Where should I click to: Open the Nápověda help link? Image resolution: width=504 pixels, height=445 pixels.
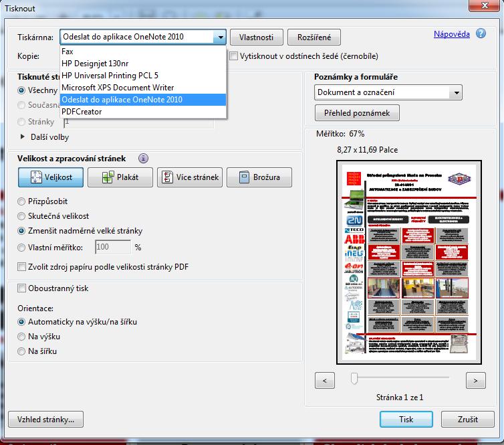452,34
